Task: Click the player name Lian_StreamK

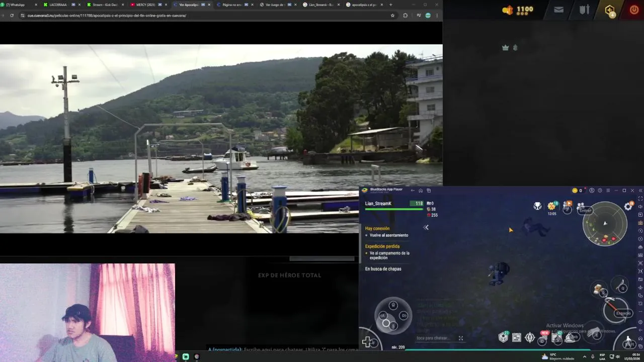Action: (x=378, y=204)
